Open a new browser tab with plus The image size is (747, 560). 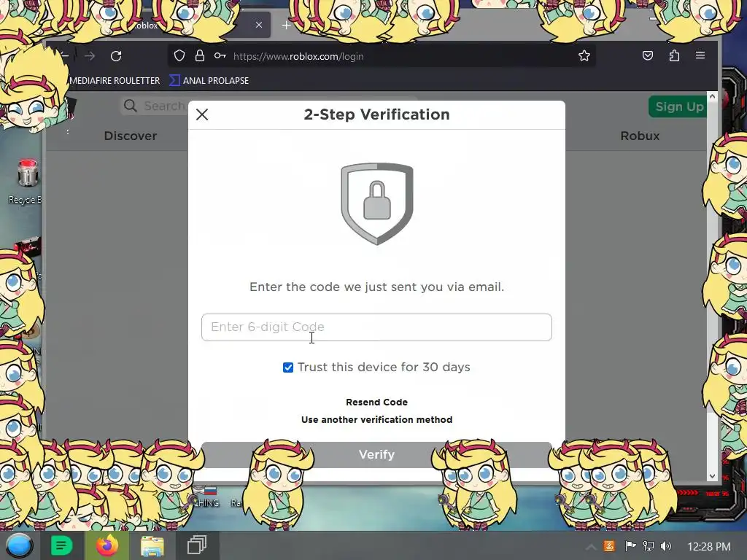[286, 26]
